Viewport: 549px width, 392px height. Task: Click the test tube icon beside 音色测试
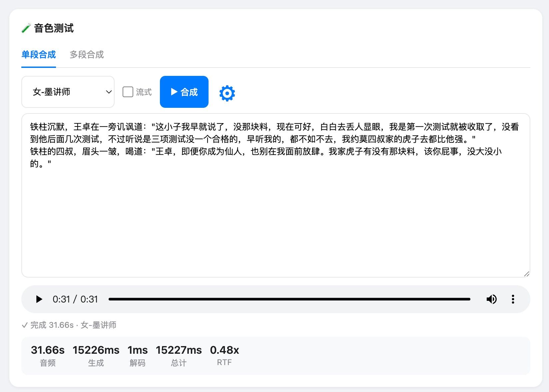(26, 28)
